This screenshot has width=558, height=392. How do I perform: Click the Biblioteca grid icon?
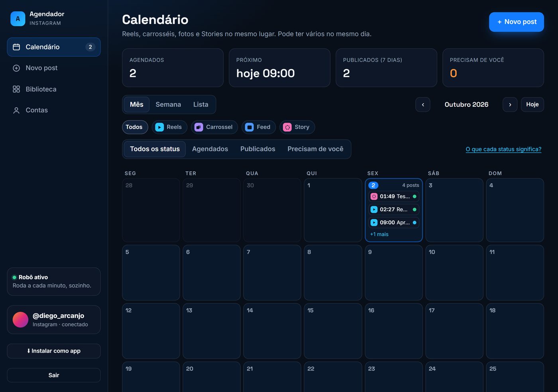click(16, 89)
